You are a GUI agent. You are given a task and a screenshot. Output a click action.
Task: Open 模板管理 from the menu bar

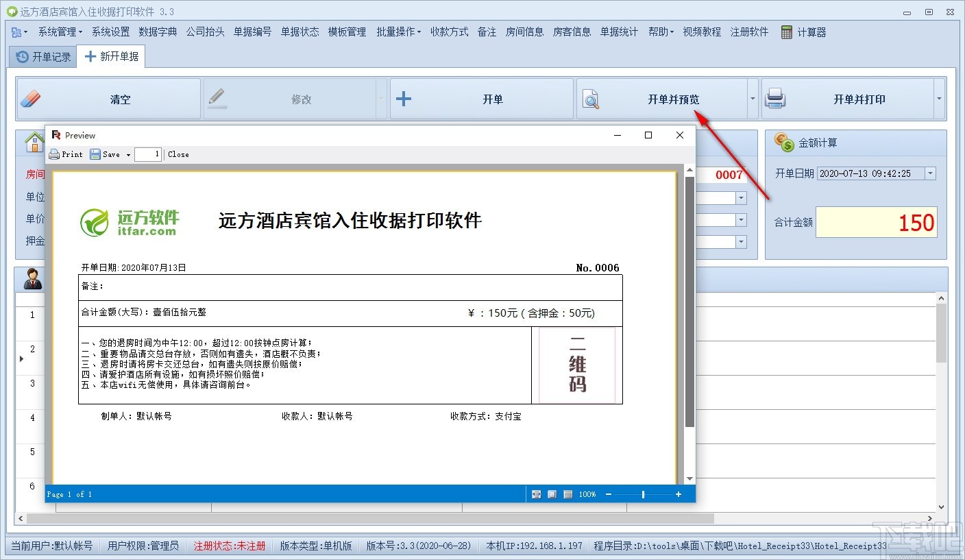tap(347, 32)
